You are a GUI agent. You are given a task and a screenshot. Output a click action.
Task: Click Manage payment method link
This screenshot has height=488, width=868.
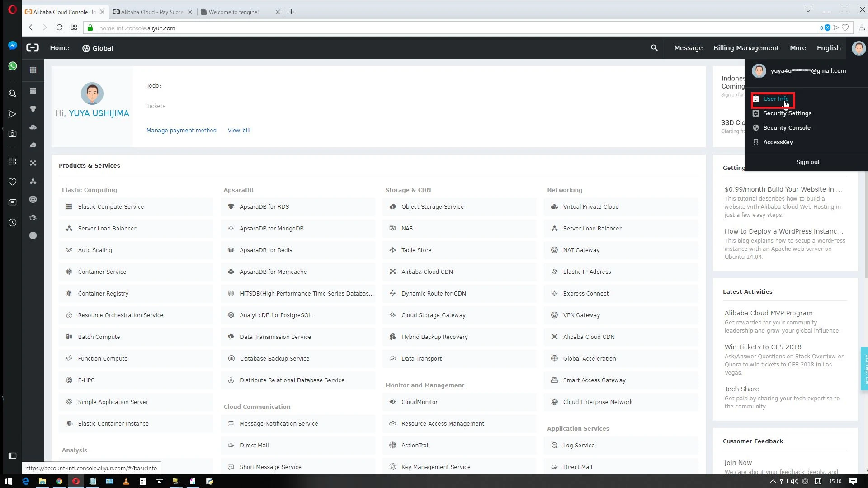pos(181,130)
